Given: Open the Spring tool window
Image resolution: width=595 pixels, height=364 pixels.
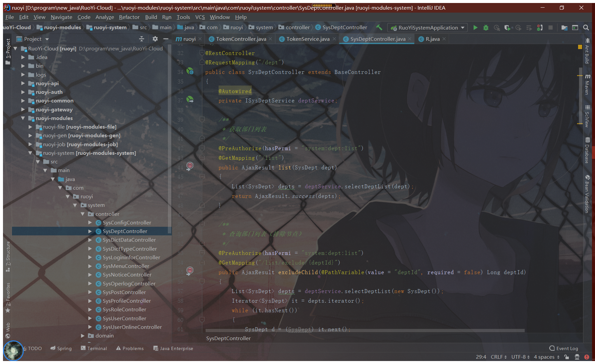Looking at the screenshot, I should tap(61, 348).
